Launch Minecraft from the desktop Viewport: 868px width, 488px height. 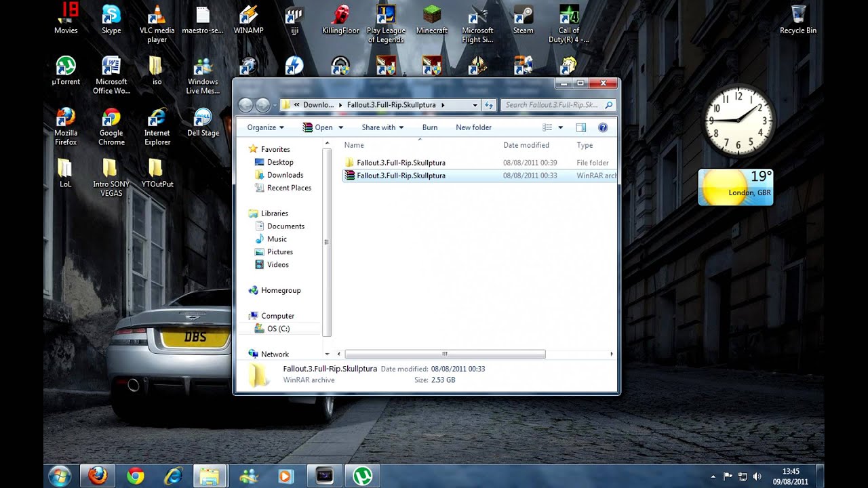coord(432,19)
